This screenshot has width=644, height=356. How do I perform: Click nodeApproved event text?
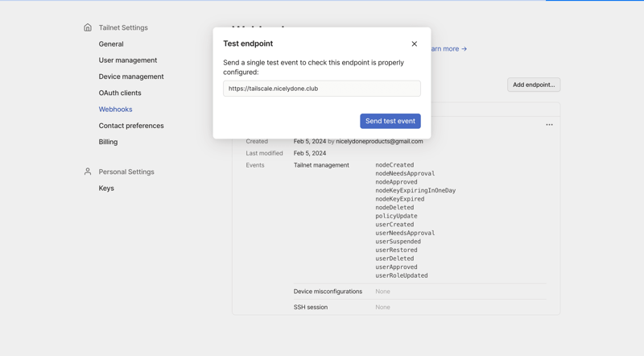click(x=396, y=182)
